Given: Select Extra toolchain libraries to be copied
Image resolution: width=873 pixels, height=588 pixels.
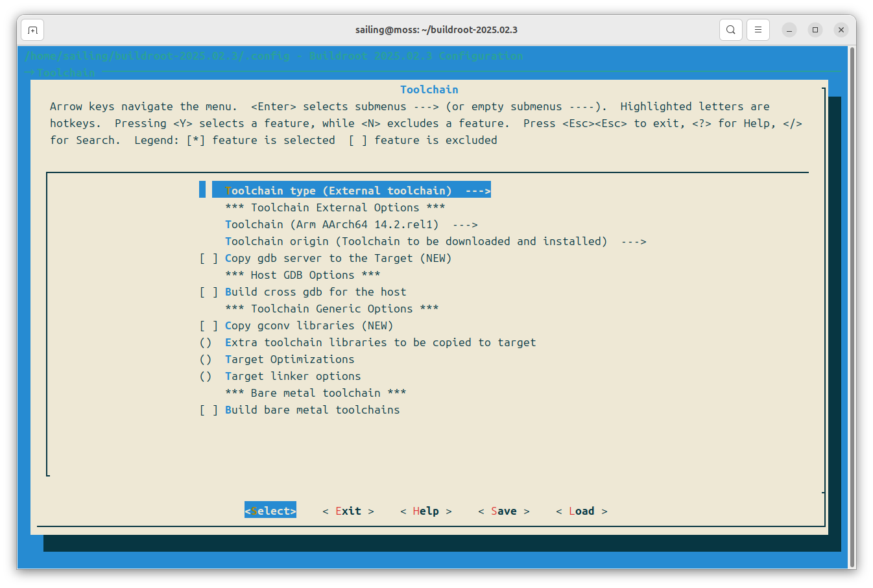Looking at the screenshot, I should [x=380, y=342].
